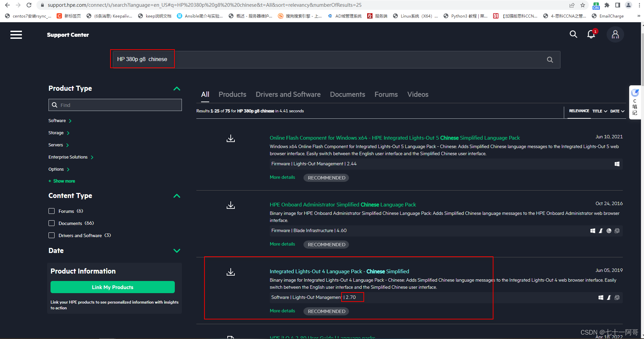This screenshot has width=644, height=339.
Task: Open the Chrome profile avatar
Action: [629, 5]
